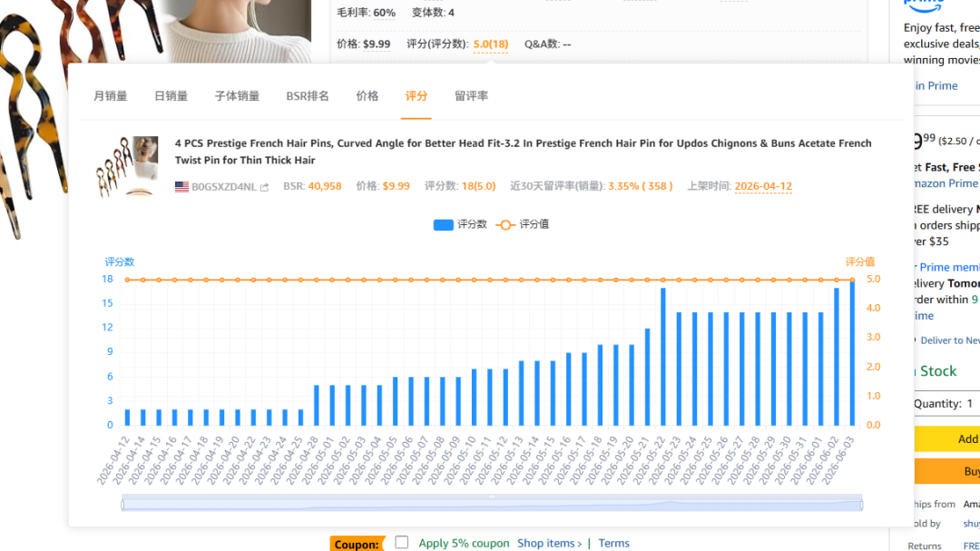The height and width of the screenshot is (551, 980).
Task: Click the price $9.99 in the popup header
Action: [x=397, y=186]
